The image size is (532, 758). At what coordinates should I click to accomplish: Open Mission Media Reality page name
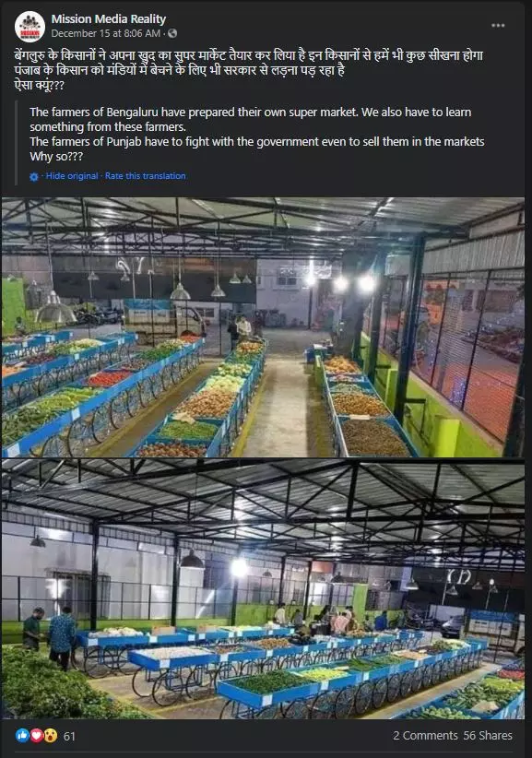(109, 19)
